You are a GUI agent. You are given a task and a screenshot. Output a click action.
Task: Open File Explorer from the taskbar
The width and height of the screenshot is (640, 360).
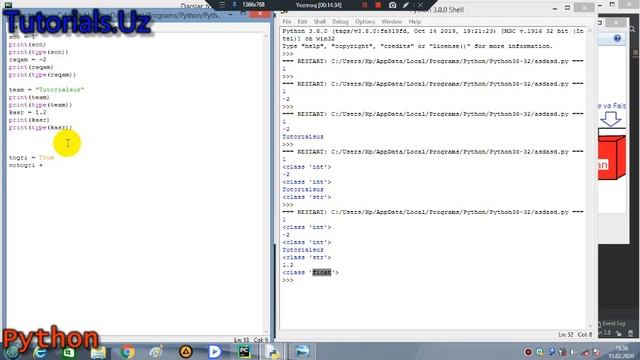98,352
